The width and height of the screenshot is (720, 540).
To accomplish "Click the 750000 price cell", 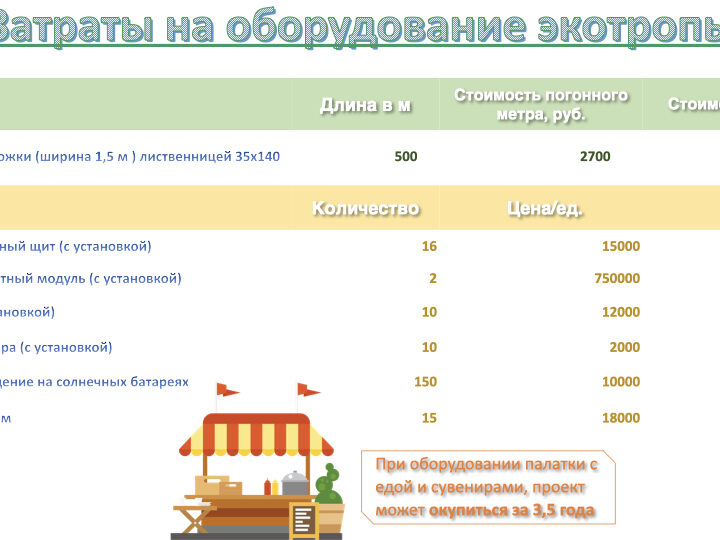I will coord(616,279).
